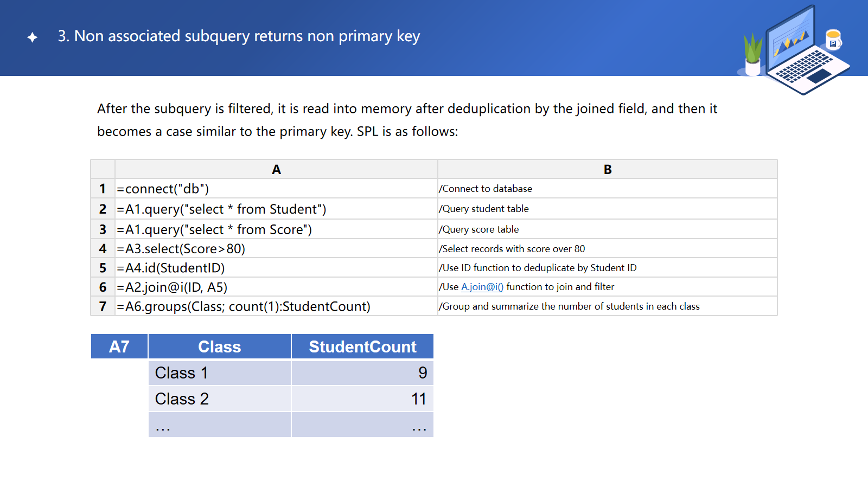Click the Class column header in results
The width and height of the screenshot is (868, 488).
click(x=219, y=346)
